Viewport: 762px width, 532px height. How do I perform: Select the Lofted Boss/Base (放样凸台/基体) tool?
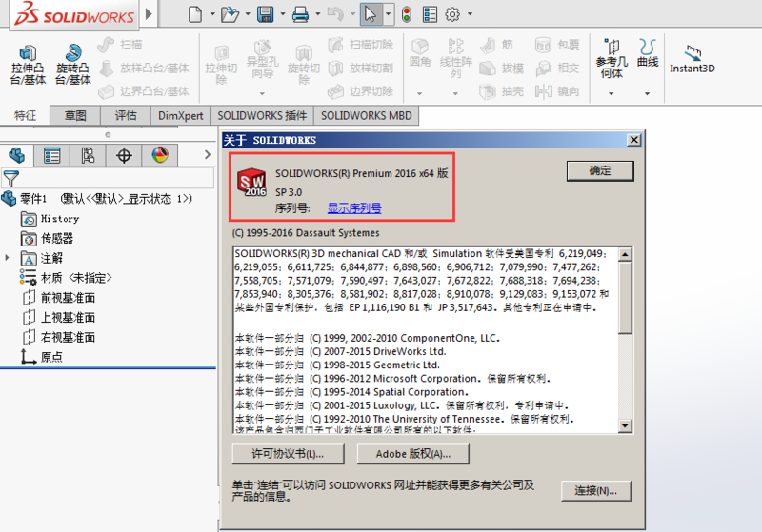[x=145, y=68]
